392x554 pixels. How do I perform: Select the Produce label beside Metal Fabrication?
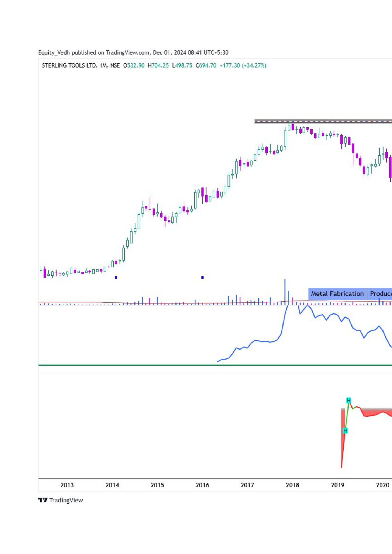click(380, 293)
